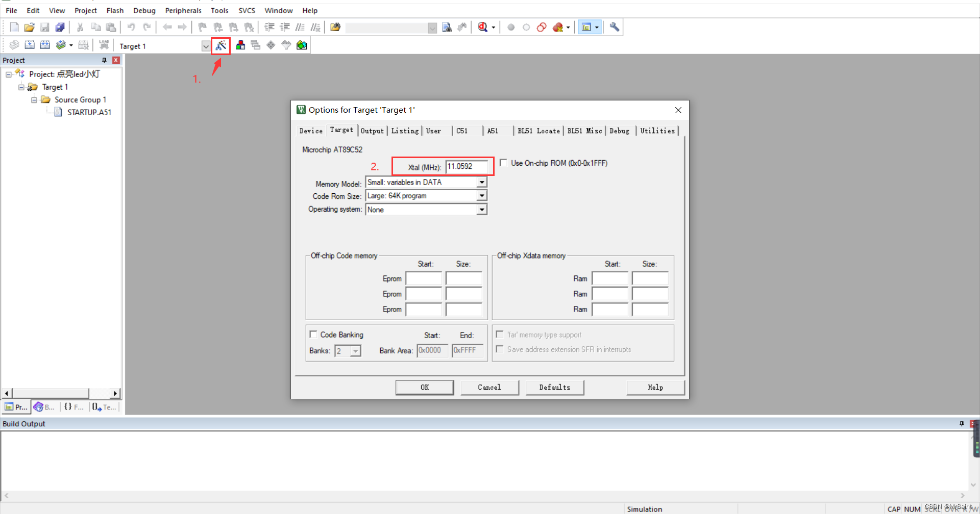
Task: Toggle bookmark flag icon
Action: pyautogui.click(x=203, y=27)
